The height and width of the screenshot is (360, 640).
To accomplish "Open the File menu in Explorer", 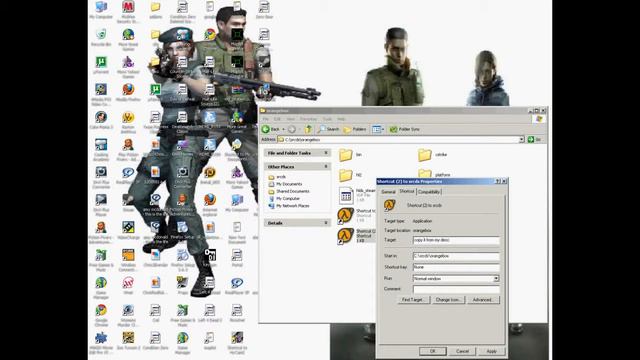I will (x=266, y=119).
